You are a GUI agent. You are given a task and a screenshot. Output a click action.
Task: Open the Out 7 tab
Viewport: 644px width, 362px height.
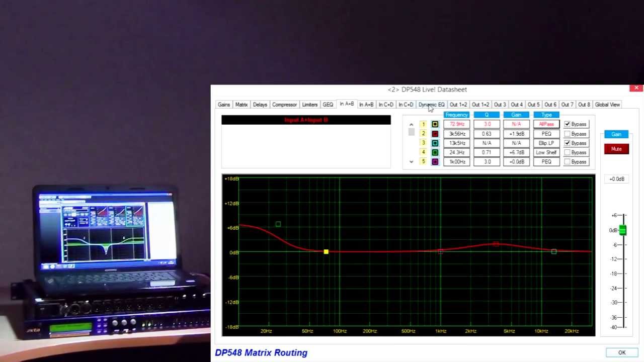coord(567,105)
